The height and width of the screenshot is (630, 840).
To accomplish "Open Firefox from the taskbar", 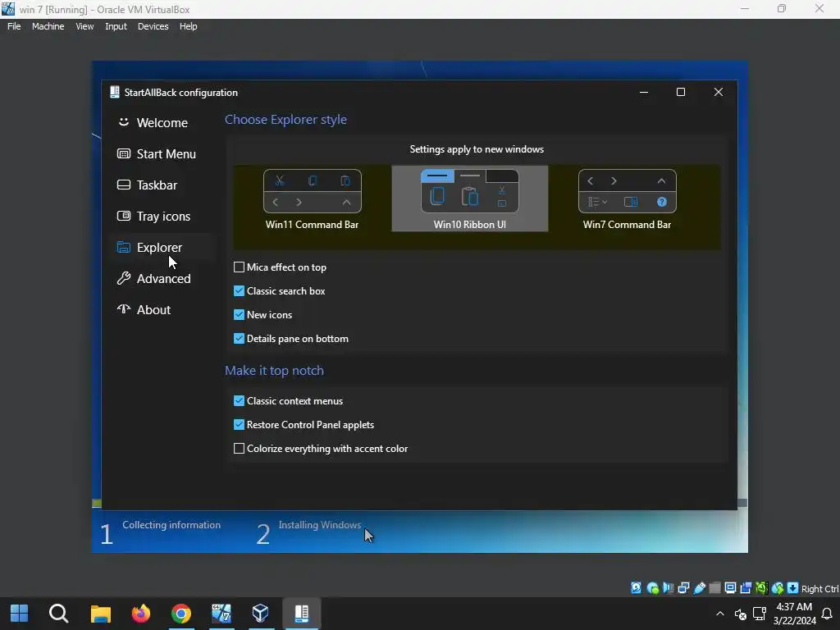I will pos(141,614).
